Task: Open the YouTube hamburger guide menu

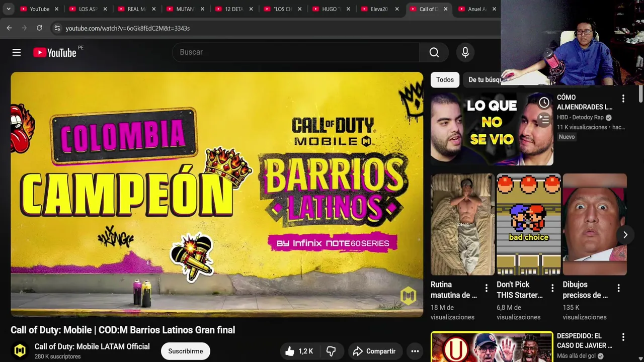Action: click(x=17, y=52)
